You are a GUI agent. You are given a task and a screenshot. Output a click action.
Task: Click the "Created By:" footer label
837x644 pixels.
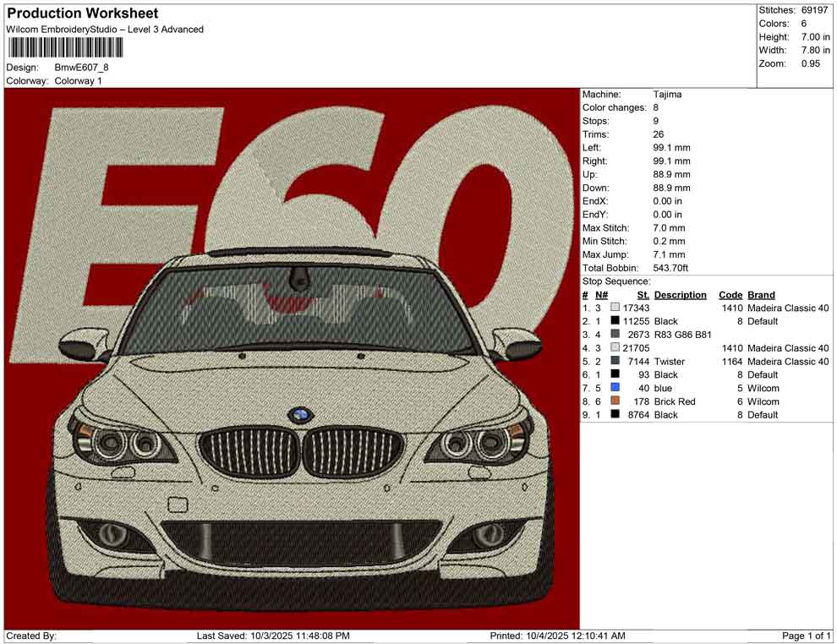click(31, 636)
